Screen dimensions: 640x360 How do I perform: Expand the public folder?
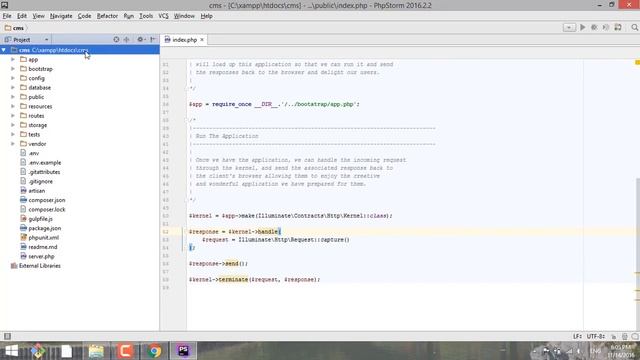coord(13,97)
